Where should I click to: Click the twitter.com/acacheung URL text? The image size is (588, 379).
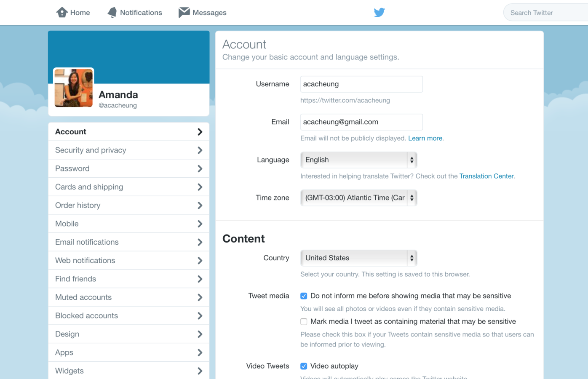tap(345, 100)
